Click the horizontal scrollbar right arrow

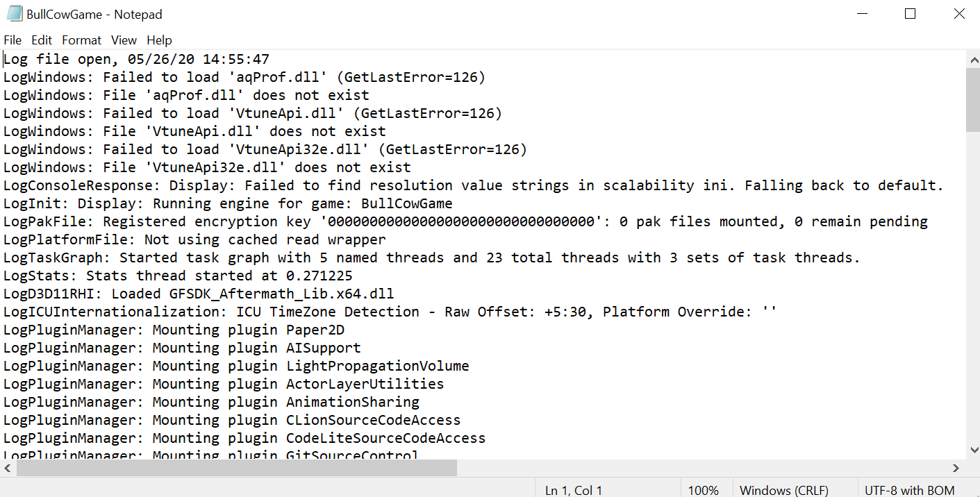pos(956,469)
